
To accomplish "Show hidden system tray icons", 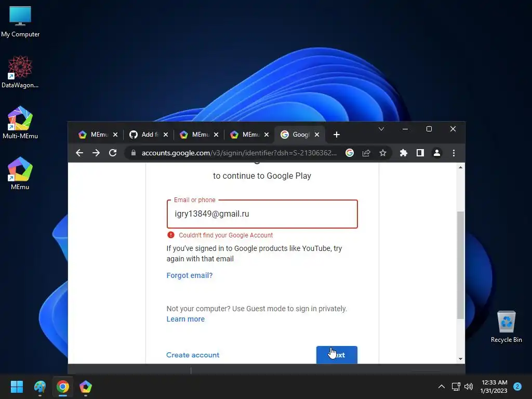I will 442,387.
